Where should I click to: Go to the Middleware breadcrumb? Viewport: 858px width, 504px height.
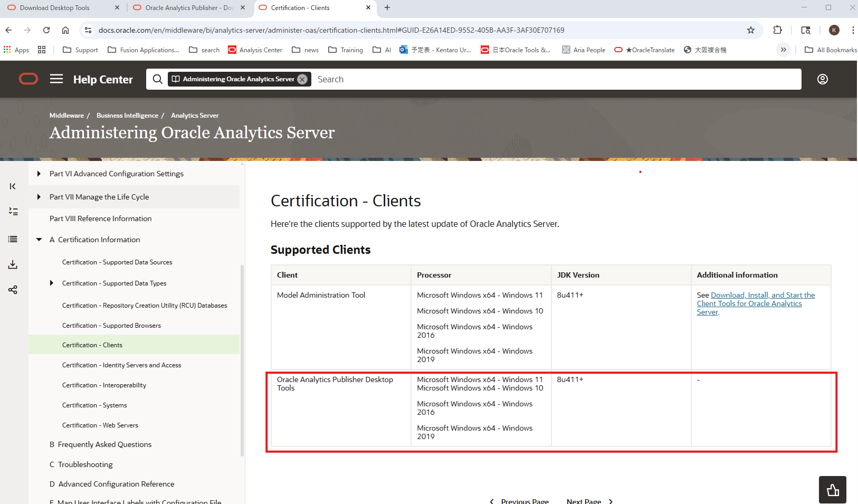(x=66, y=116)
